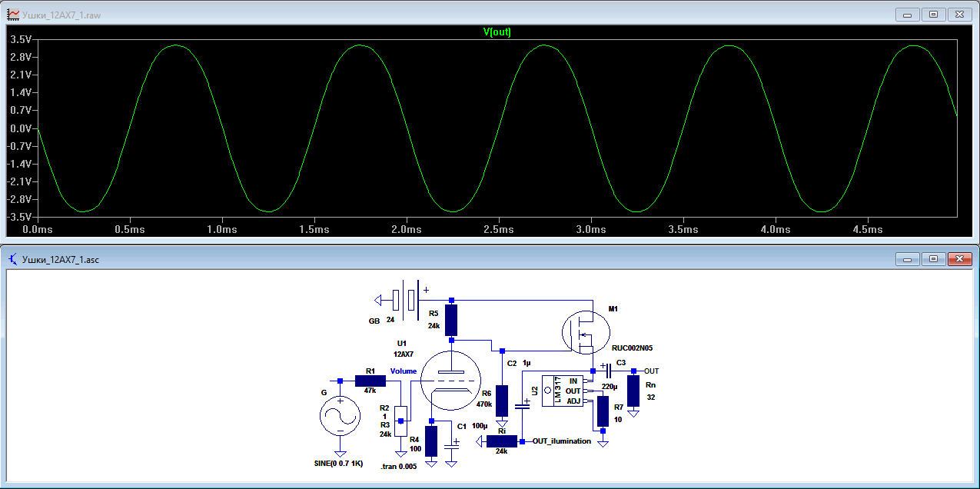Select the M1 MOSFET symbol
980x489 pixels.
tap(586, 331)
